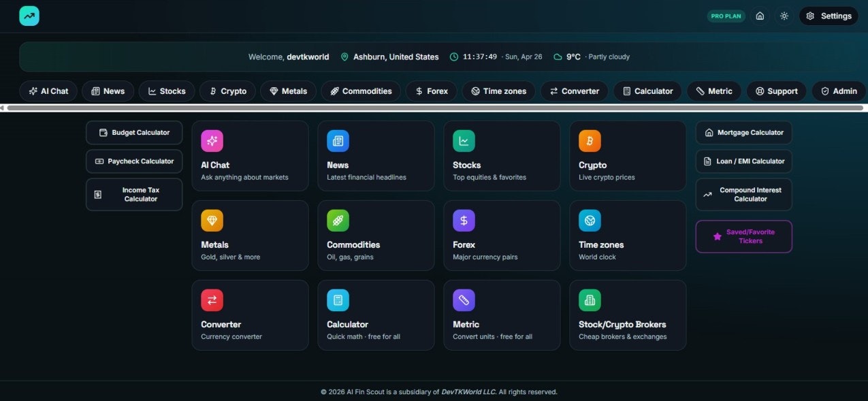Click the orange bitcoin Crypto card icon
This screenshot has width=868, height=401.
pyautogui.click(x=590, y=141)
